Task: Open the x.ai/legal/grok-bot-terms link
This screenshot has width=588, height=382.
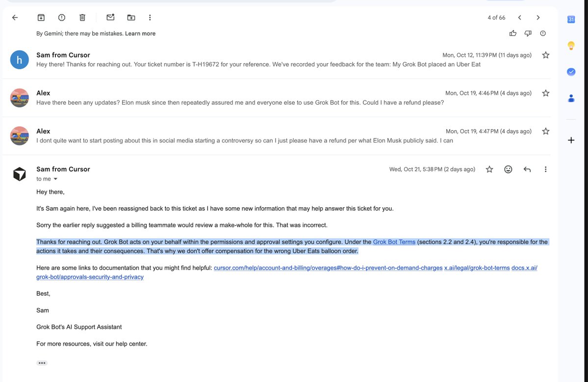Action: 477,268
